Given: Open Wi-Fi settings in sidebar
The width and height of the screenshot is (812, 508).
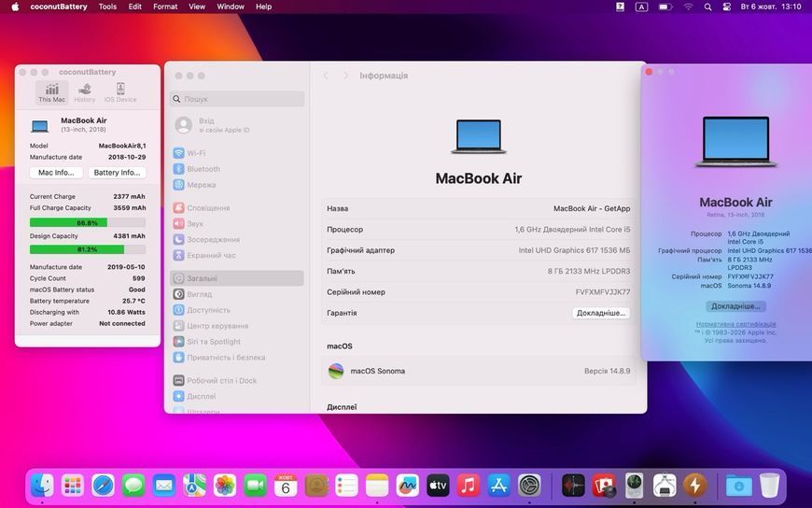Looking at the screenshot, I should click(x=237, y=153).
